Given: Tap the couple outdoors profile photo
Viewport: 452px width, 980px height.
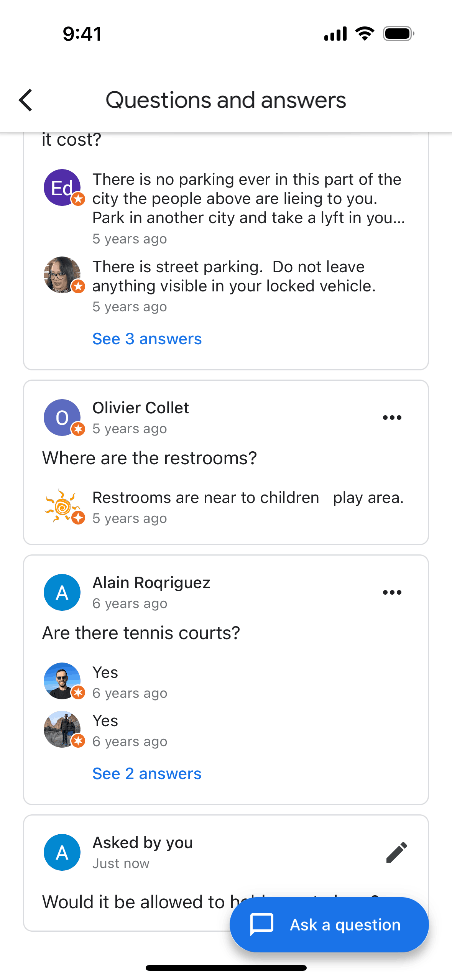Looking at the screenshot, I should [62, 729].
